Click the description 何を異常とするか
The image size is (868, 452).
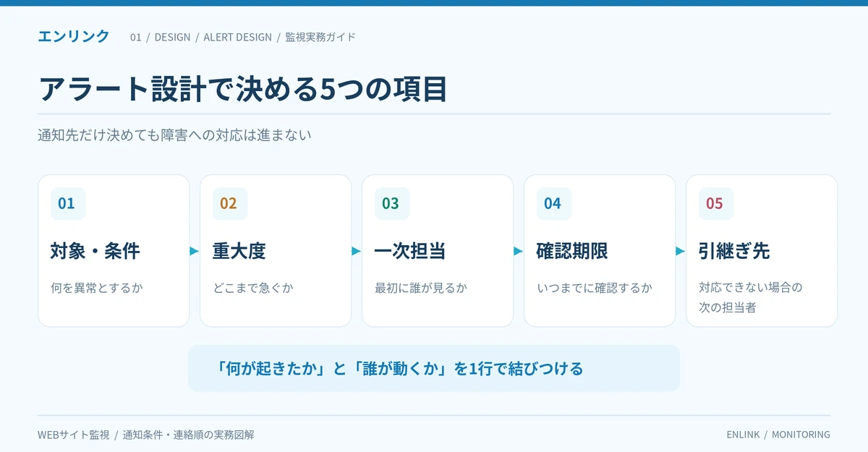pyautogui.click(x=97, y=288)
